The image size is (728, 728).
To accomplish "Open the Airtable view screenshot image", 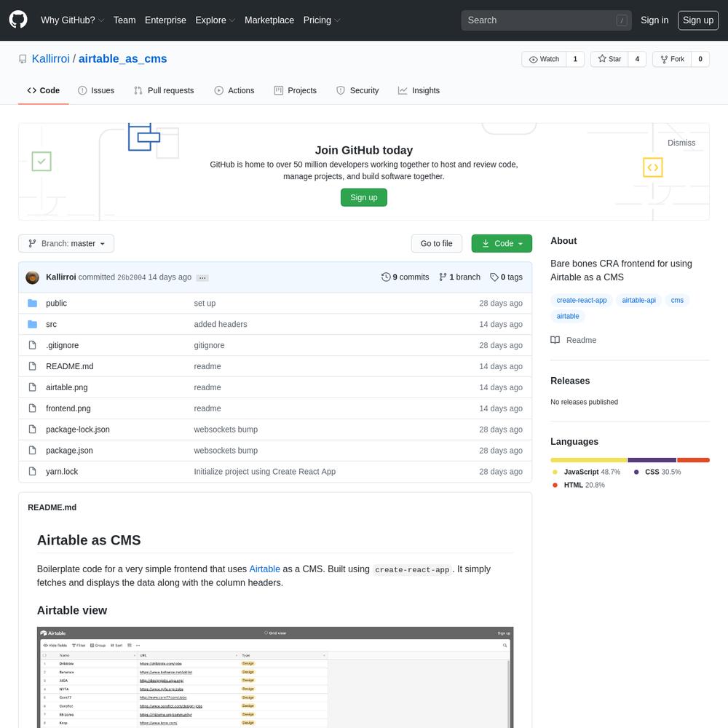I will click(x=275, y=677).
